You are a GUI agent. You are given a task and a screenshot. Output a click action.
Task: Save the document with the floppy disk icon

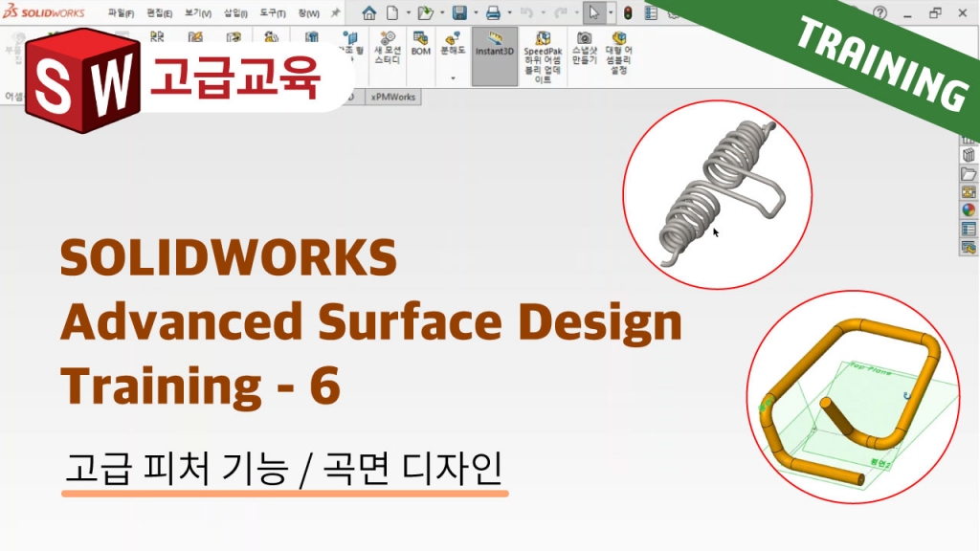[x=459, y=12]
